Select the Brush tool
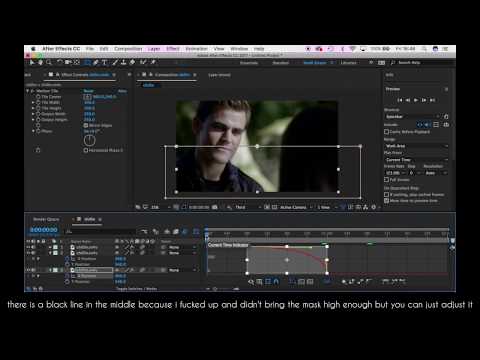Screen dimensions: 480x360 tap(115, 62)
